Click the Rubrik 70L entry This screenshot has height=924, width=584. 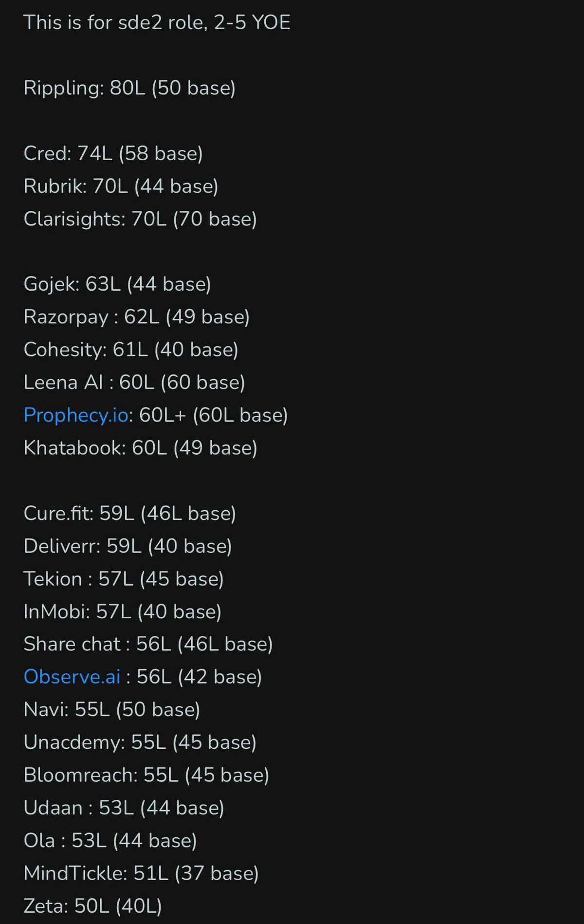pos(121,186)
